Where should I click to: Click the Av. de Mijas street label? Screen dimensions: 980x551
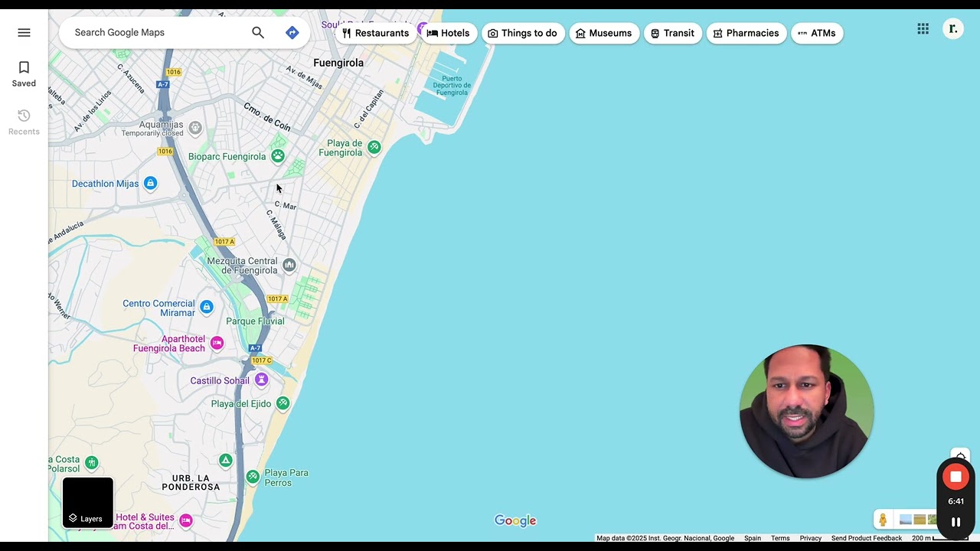[x=304, y=77]
